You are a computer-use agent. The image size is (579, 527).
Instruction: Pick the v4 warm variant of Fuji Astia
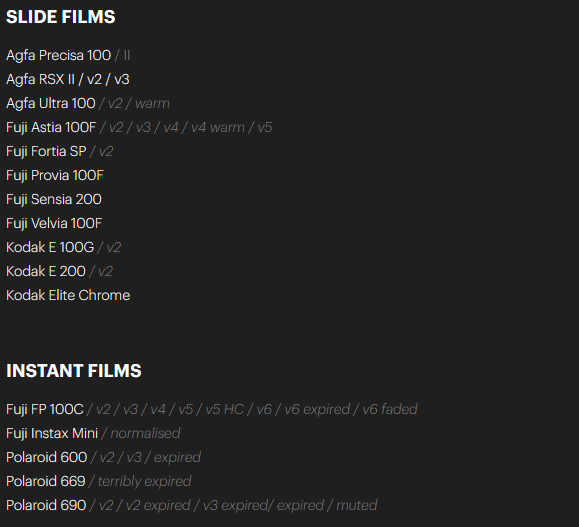(217, 128)
